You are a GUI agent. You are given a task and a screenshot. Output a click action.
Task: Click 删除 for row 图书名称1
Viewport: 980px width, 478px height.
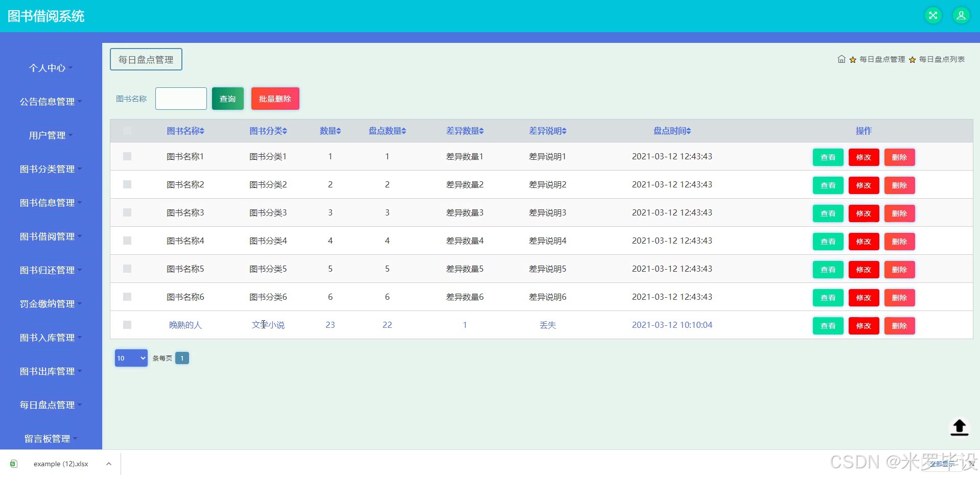(x=899, y=157)
